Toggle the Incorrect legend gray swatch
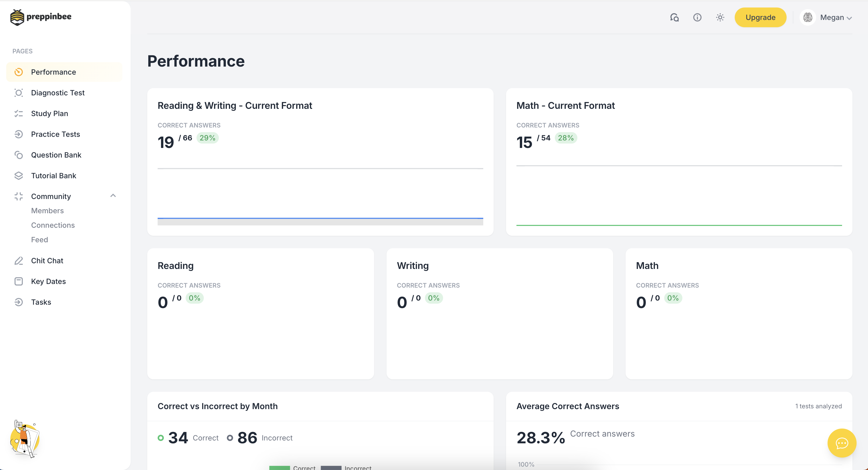Viewport: 868px width, 470px height. pos(331,467)
